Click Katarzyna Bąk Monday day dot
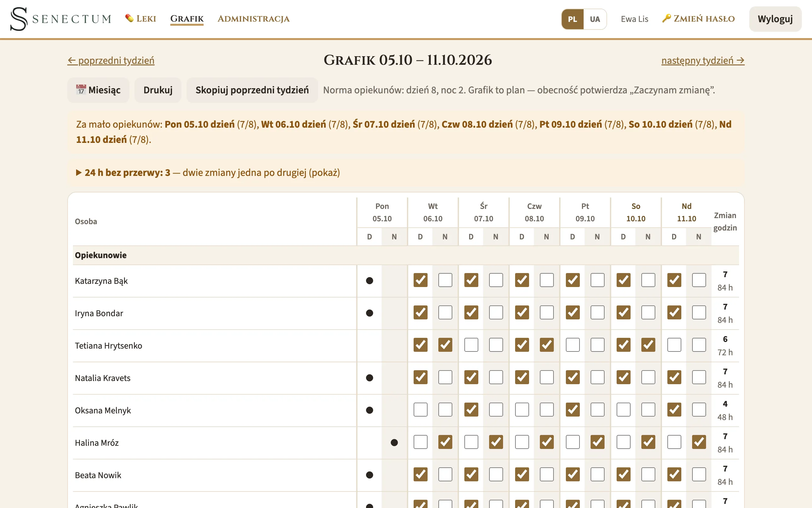 370,281
